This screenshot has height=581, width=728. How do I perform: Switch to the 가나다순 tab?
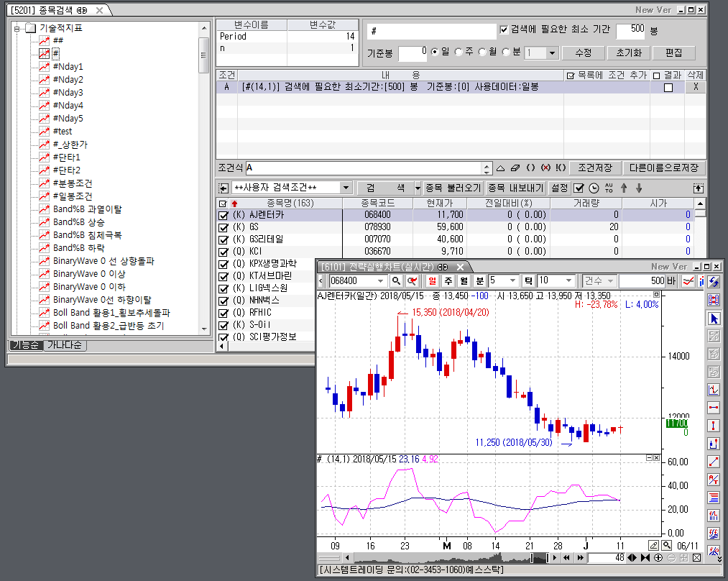[65, 345]
